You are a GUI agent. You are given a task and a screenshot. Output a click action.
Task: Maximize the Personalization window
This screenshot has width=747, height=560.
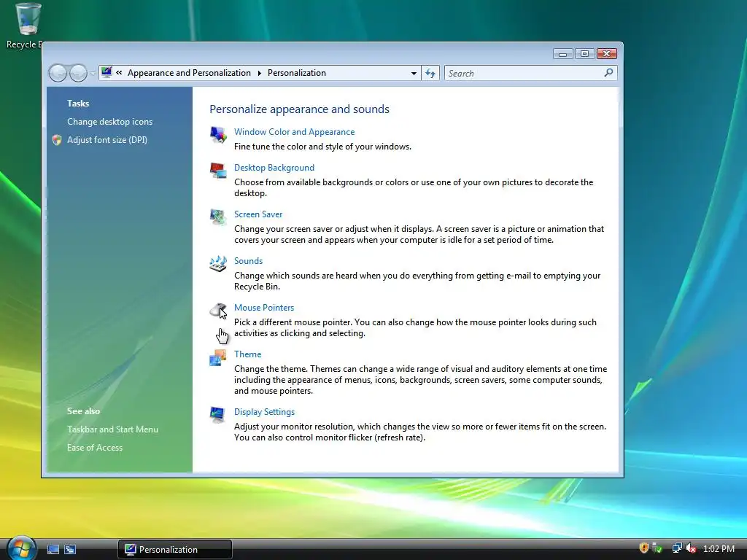tap(584, 54)
